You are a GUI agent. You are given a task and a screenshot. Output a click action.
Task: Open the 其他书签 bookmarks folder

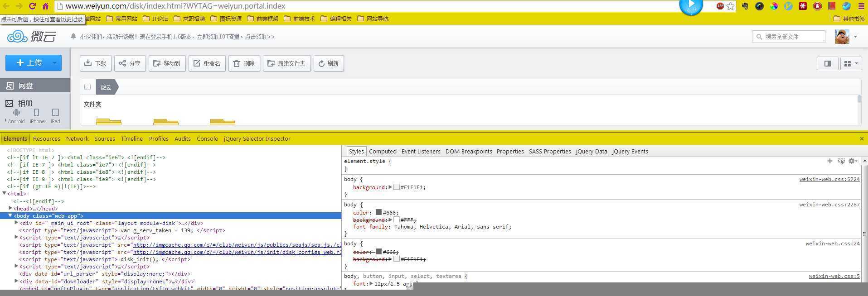point(849,19)
